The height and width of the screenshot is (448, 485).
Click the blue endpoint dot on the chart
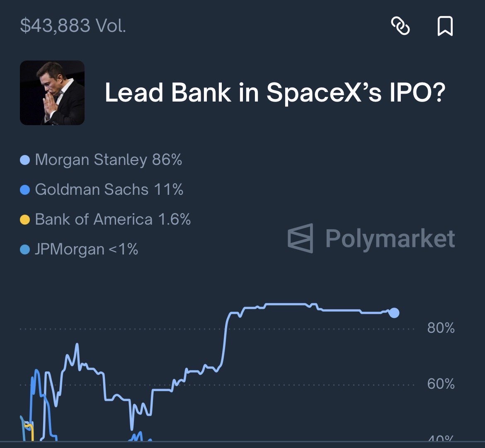pyautogui.click(x=394, y=313)
